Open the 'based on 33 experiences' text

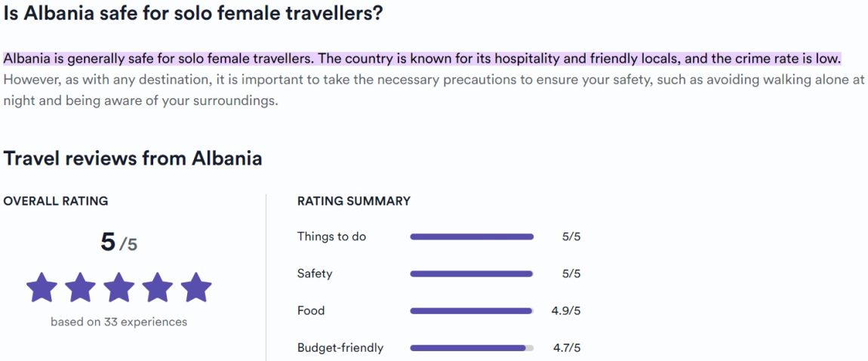[x=119, y=322]
